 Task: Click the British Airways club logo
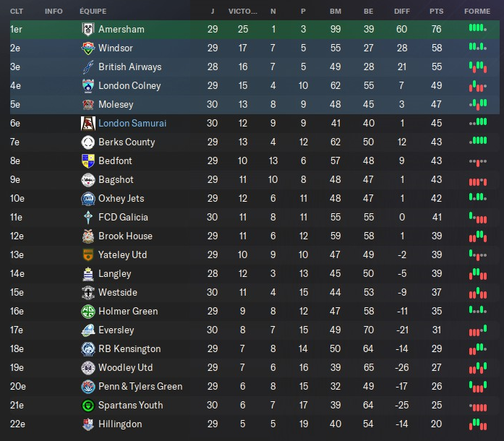(87, 67)
